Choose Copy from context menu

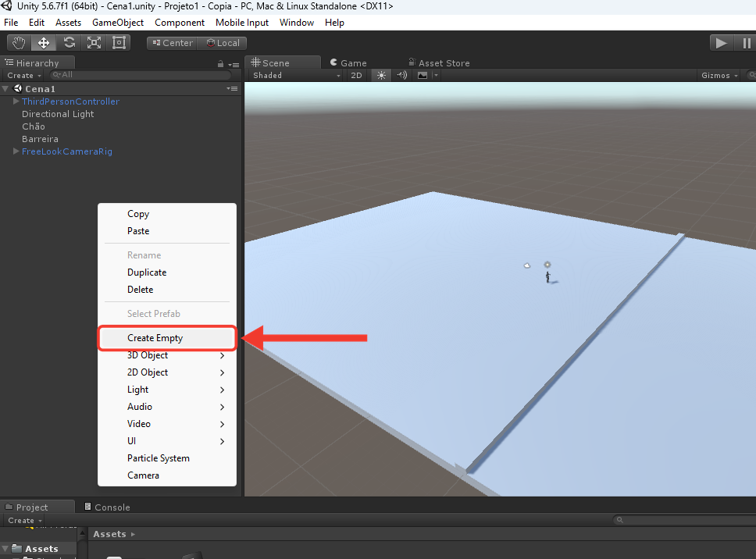(x=167, y=214)
